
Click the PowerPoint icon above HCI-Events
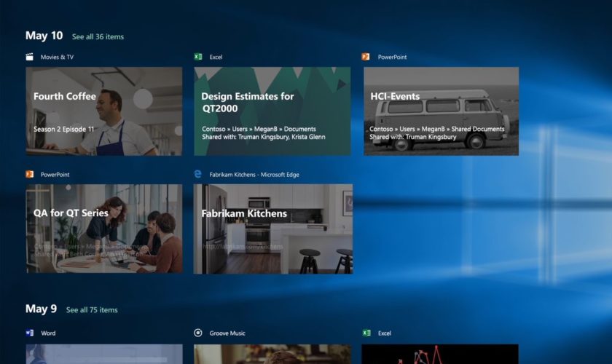click(366, 57)
